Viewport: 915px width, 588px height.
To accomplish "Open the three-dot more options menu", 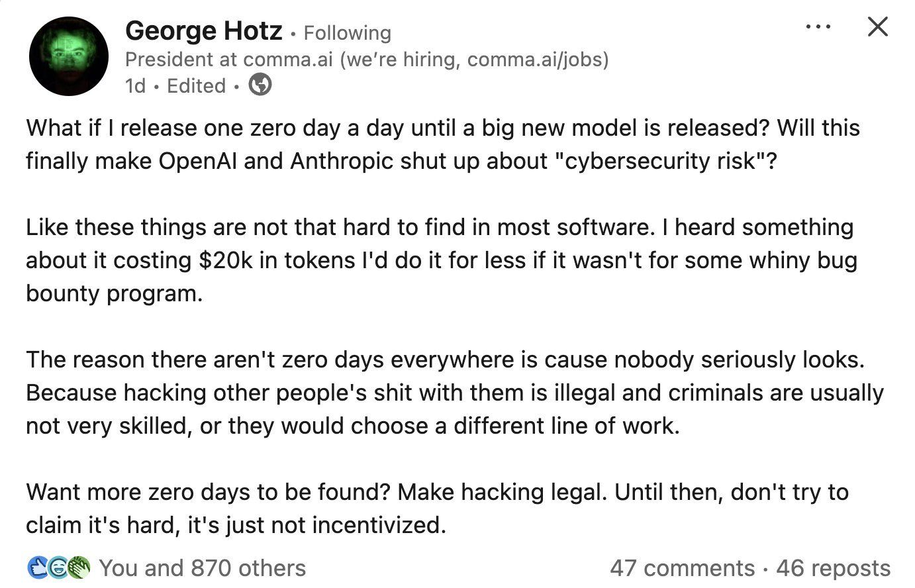I will click(x=818, y=27).
